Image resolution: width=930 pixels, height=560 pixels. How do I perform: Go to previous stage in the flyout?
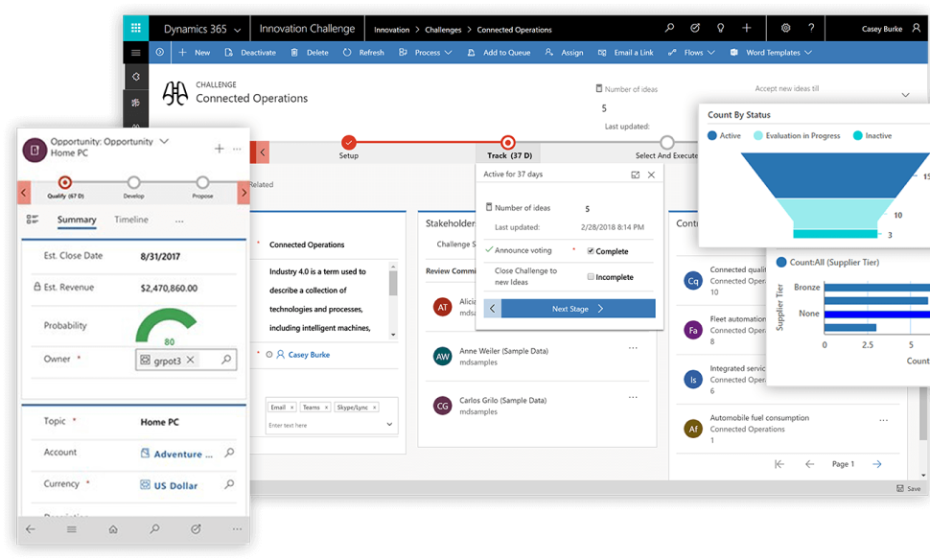pos(492,309)
